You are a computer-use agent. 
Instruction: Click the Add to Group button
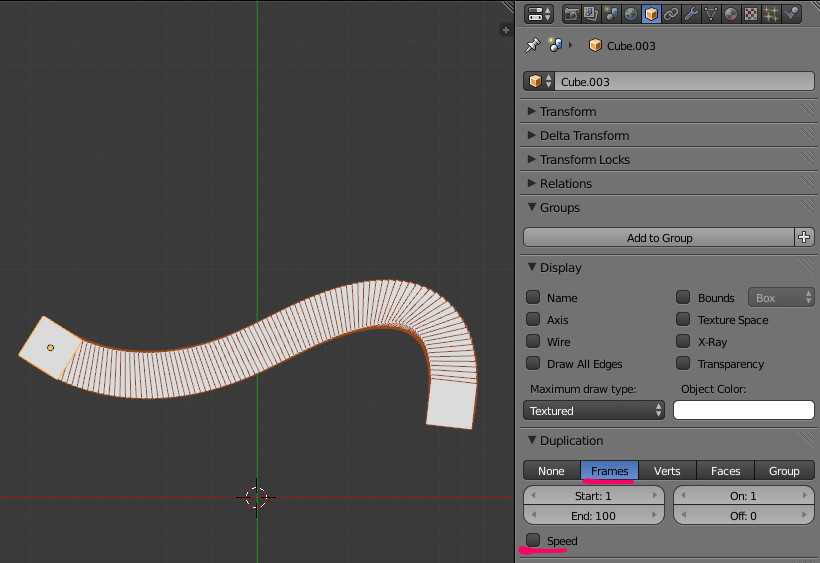659,238
